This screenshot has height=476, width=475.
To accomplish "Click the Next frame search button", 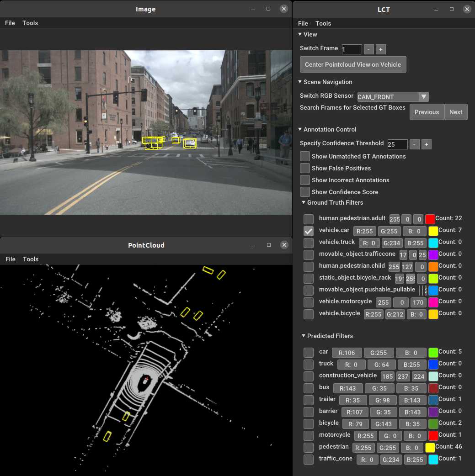I will pyautogui.click(x=455, y=112).
